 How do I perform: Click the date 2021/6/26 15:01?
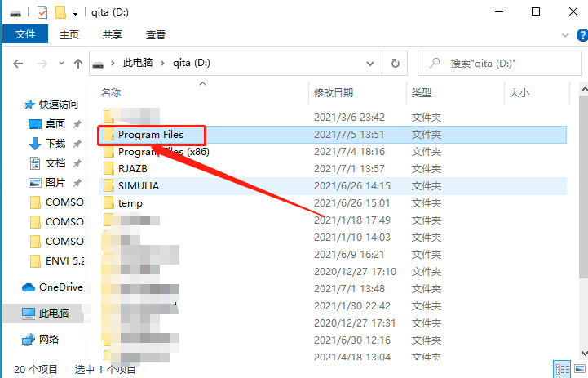(351, 203)
